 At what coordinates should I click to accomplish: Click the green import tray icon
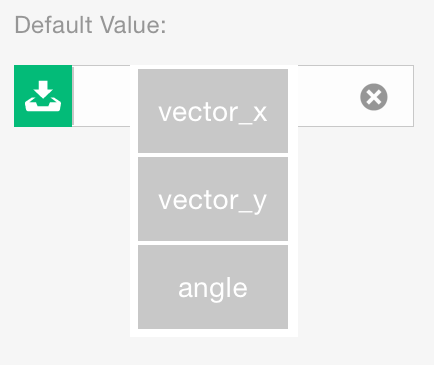coord(43,96)
